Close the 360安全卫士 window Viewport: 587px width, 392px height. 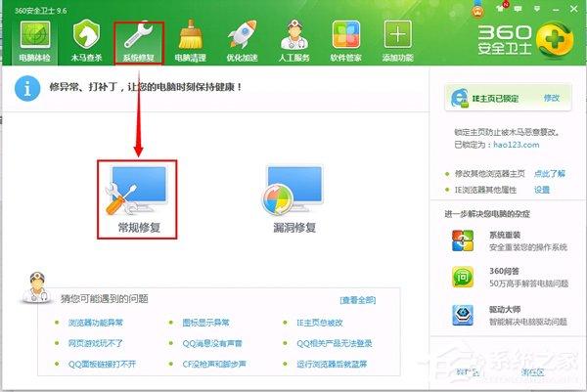(x=573, y=9)
